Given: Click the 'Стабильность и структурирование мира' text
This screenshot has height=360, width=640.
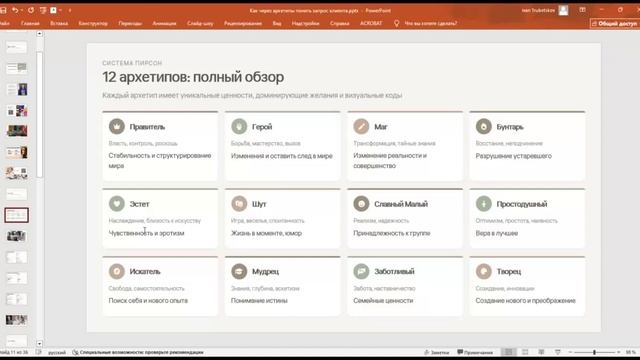Looking at the screenshot, I should click(x=160, y=160).
